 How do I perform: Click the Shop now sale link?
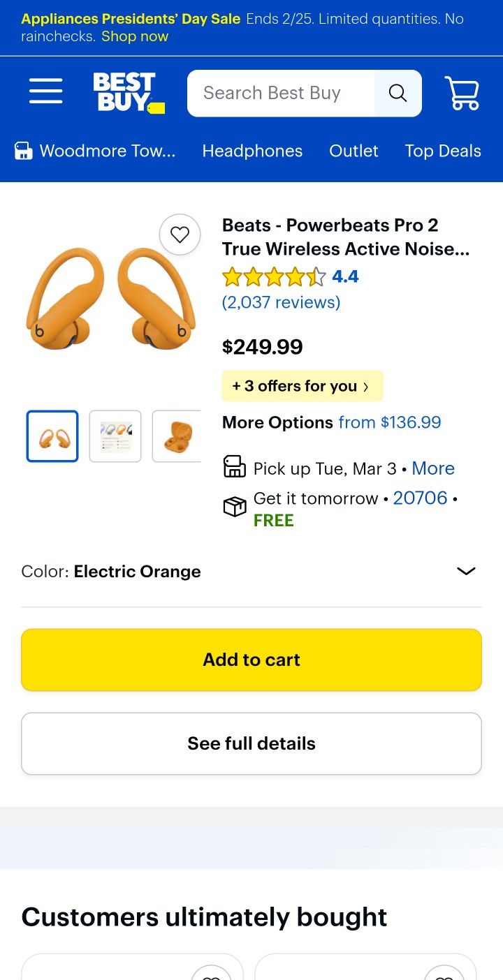tap(135, 36)
